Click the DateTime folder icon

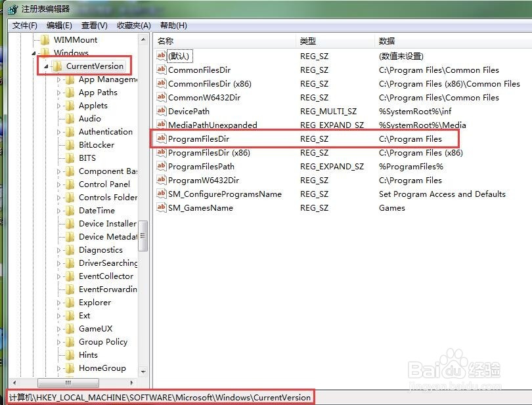click(x=70, y=211)
